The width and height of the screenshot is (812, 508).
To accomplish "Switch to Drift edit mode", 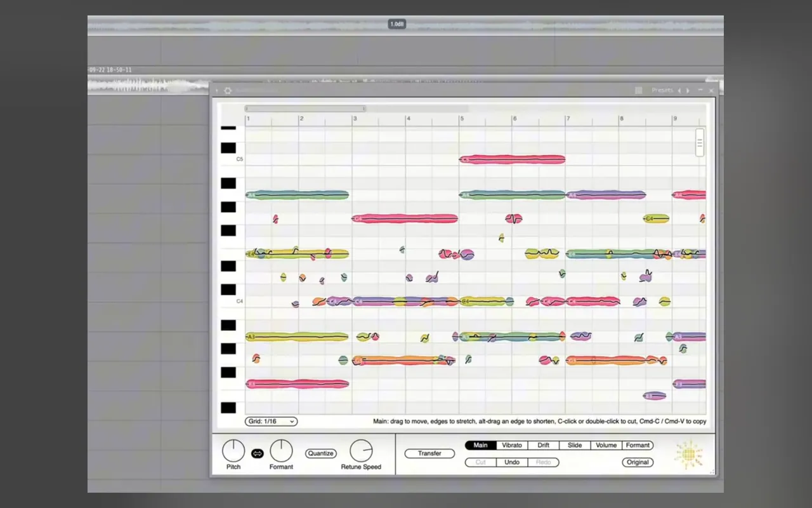I will (544, 445).
